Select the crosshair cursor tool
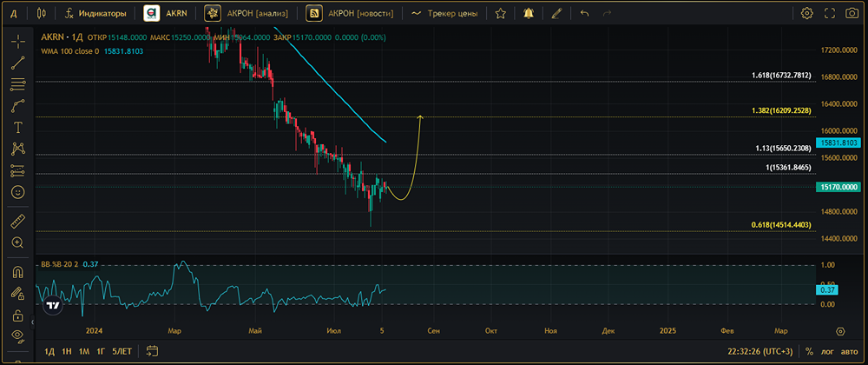The width and height of the screenshot is (868, 365). [17, 41]
